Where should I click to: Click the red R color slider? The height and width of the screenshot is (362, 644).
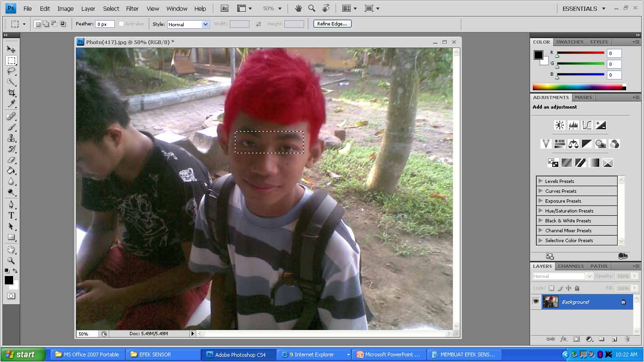(580, 53)
